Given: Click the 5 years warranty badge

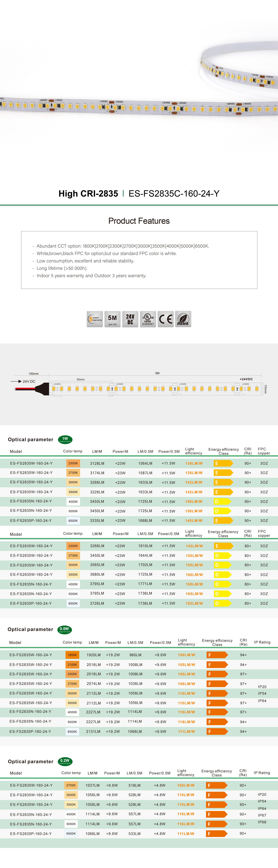Looking at the screenshot, I should [95, 319].
